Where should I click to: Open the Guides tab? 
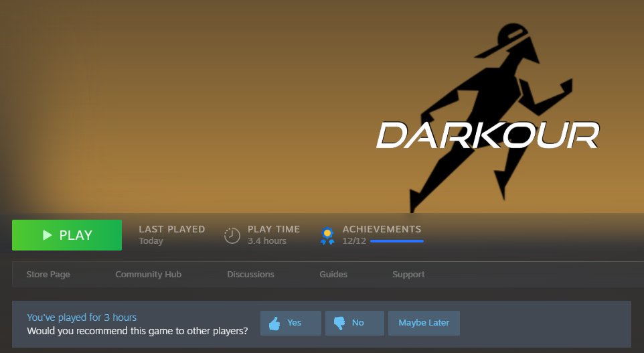point(333,274)
